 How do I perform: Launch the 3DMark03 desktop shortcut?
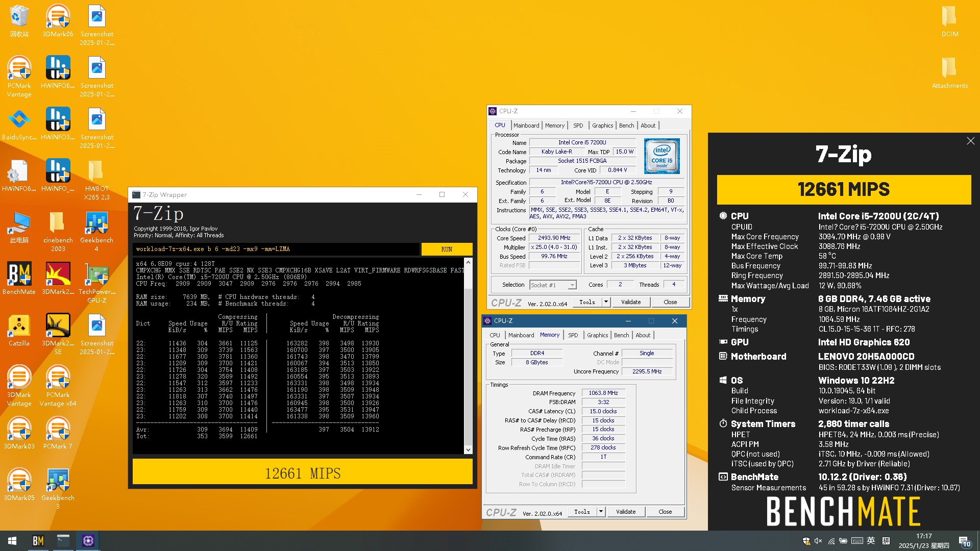point(19,433)
